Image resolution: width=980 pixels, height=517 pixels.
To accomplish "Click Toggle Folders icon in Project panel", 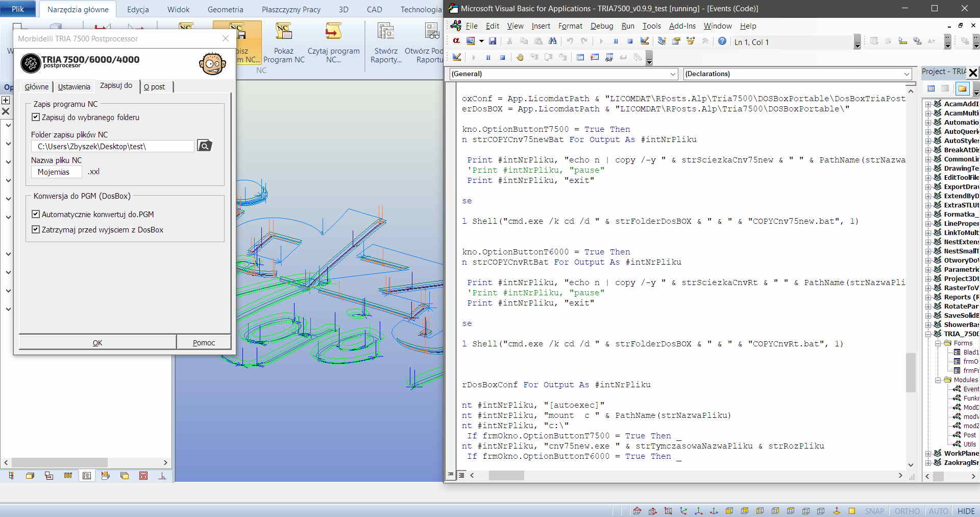I will click(962, 88).
